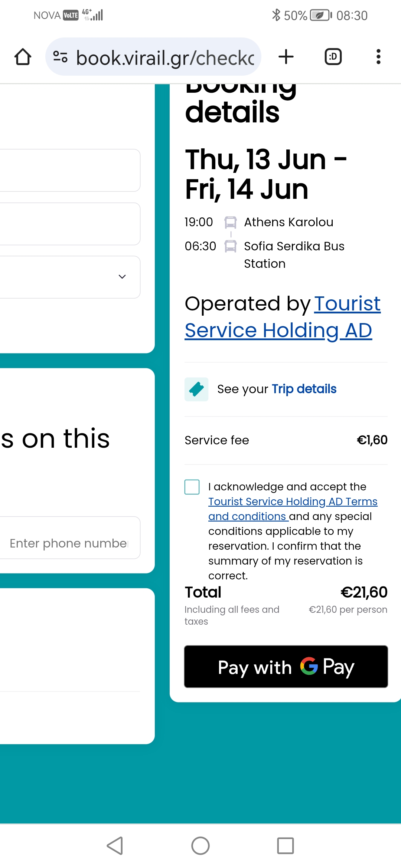This screenshot has height=868, width=401.
Task: Open Chrome three-dot menu
Action: [378, 57]
